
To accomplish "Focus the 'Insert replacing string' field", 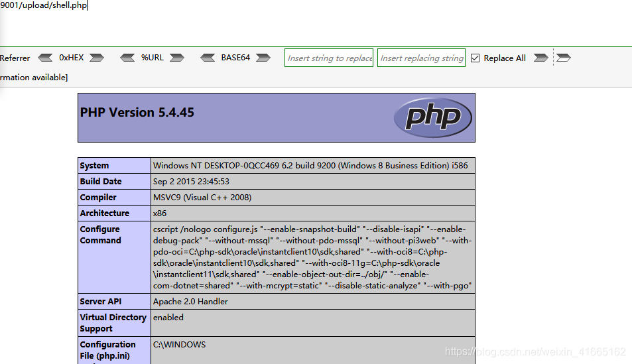I will click(x=421, y=58).
